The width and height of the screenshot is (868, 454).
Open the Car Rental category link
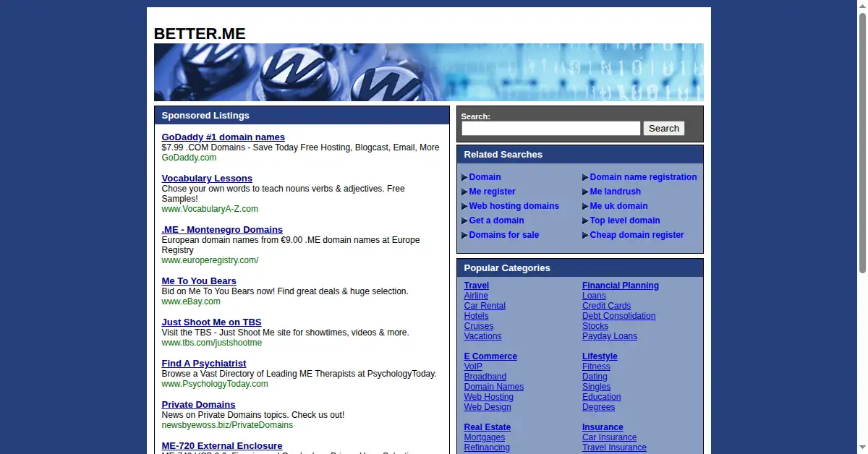point(485,306)
